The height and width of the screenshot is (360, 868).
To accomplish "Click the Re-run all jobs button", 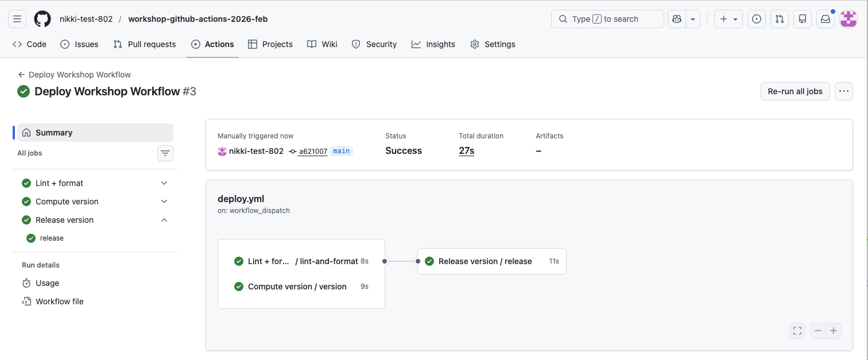I will [795, 91].
